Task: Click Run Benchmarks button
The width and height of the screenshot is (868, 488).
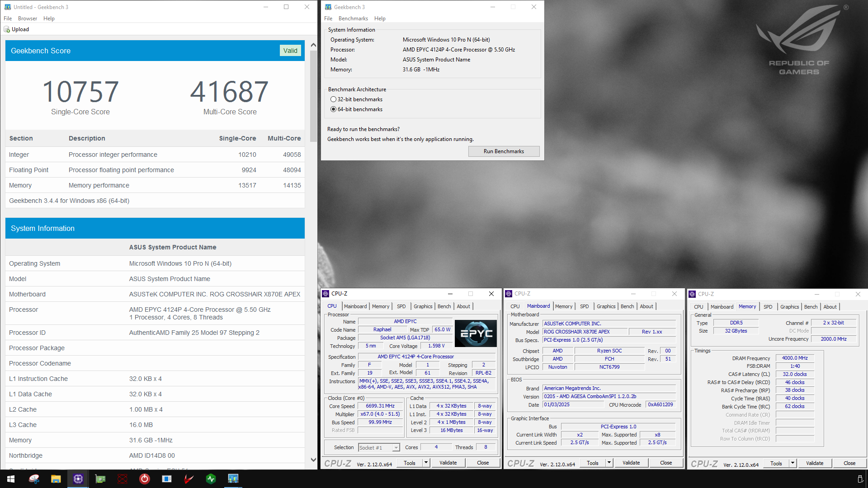Action: tap(504, 151)
